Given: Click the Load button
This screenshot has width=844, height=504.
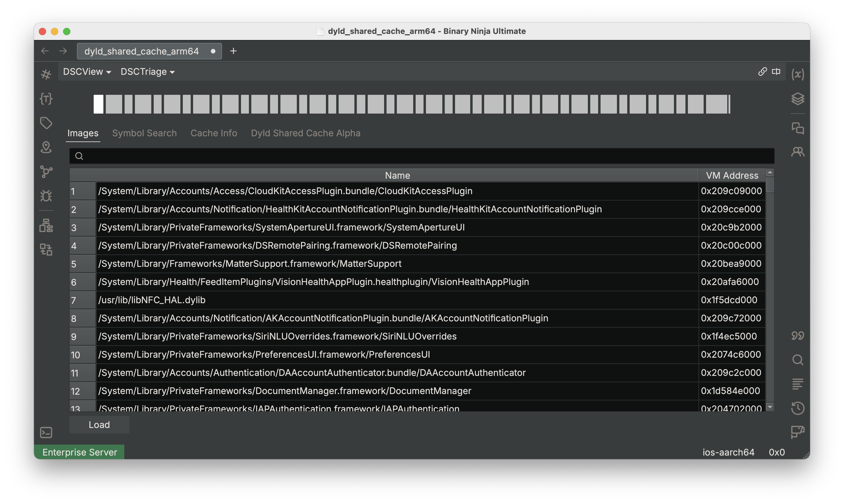Looking at the screenshot, I should tap(99, 425).
